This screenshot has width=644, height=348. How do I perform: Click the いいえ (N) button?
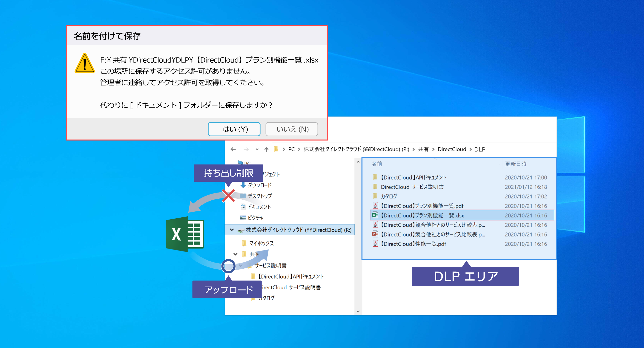click(x=292, y=129)
